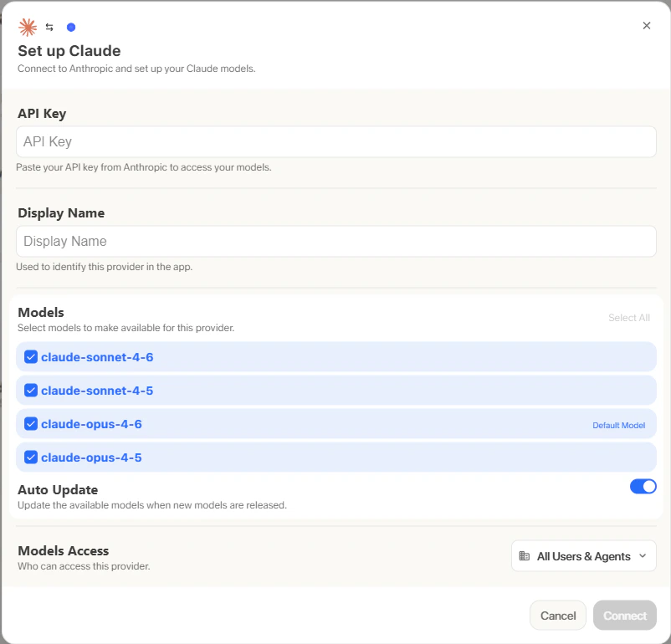Uncheck the claude-sonnet-4-5 checkbox
Screen dimensions: 671x644
31,391
